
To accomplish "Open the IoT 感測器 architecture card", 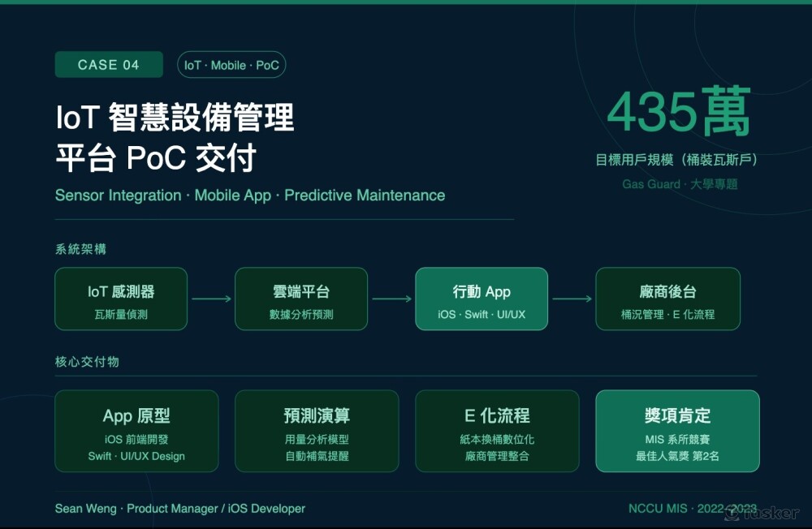I will point(121,299).
